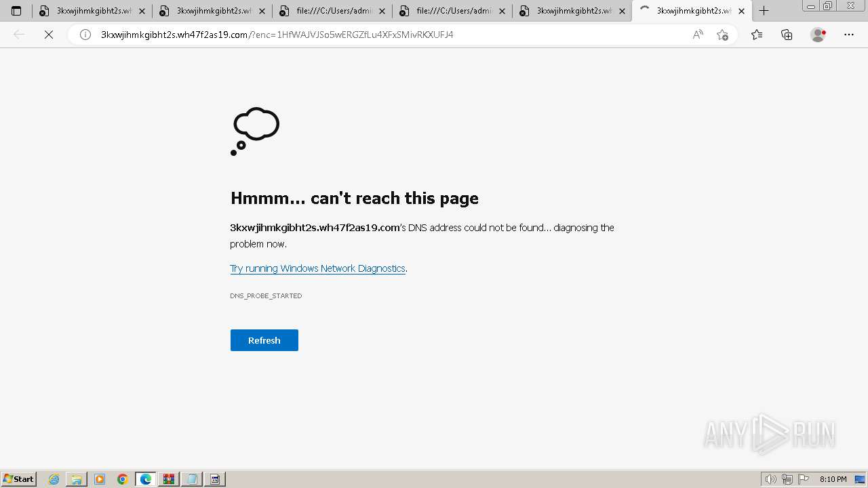Switch to the fifth 3kxwjihmkgibht2s tab
The height and width of the screenshot is (488, 868).
pyautogui.click(x=572, y=11)
